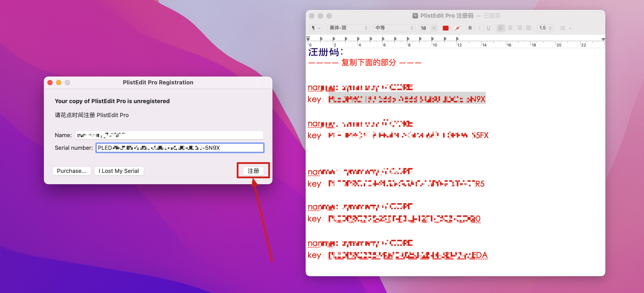This screenshot has height=293, width=644.
Task: Center align the text
Action: [x=510, y=28]
